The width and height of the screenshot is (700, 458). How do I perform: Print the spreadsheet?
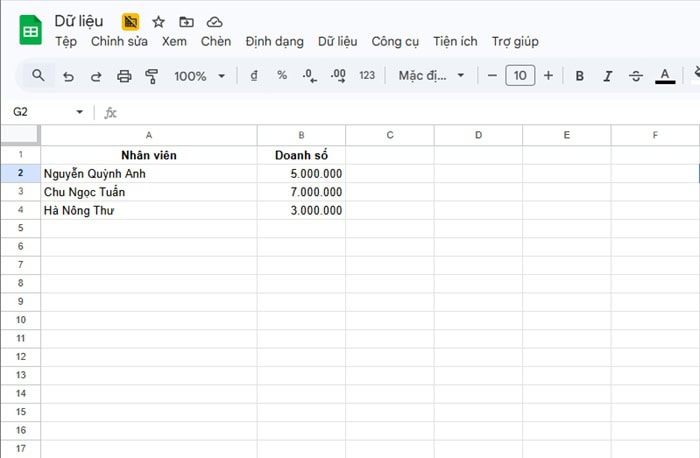[124, 76]
